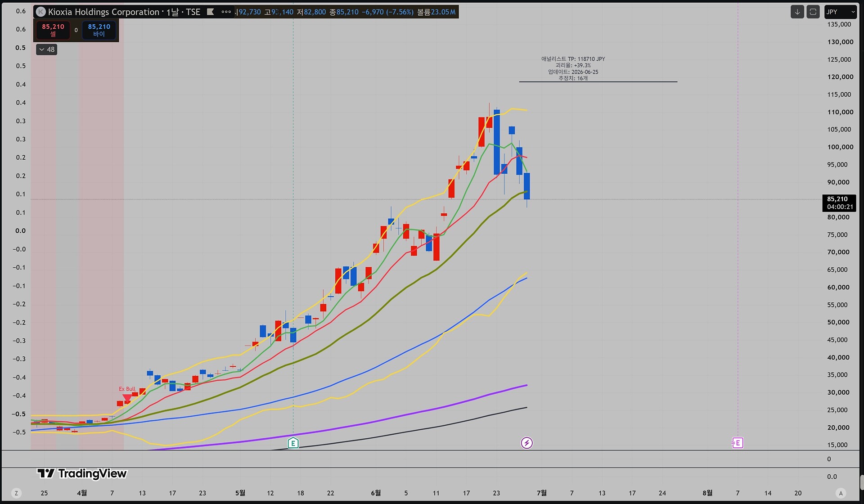
Task: Click the current price label 85,210 on price axis
Action: (839, 203)
